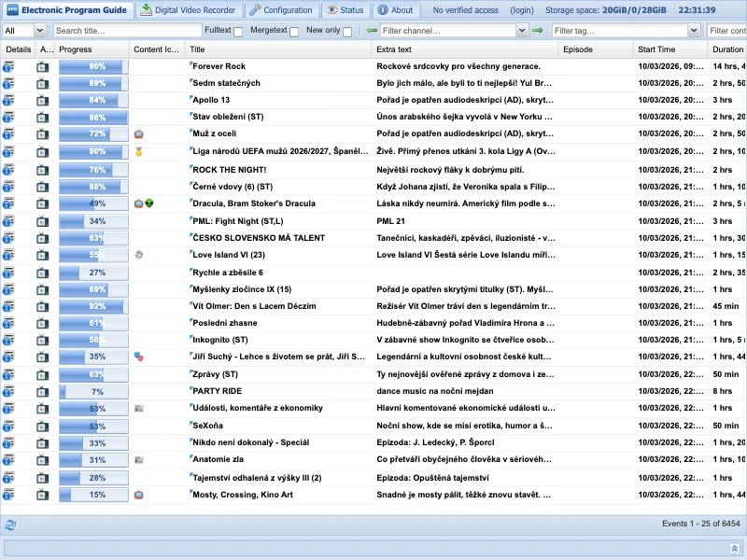
Task: Click the medal content icon for Liga národů UEFA
Action: (138, 152)
